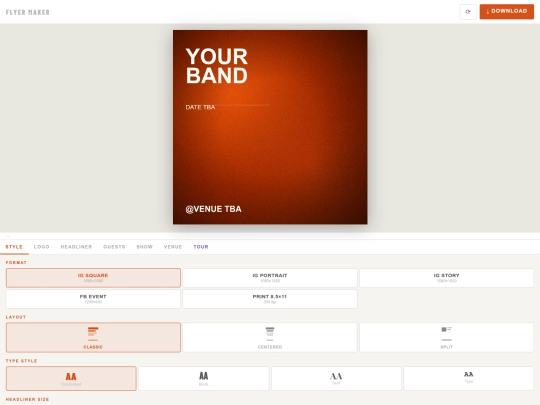Click DATE TBA text on flyer
This screenshot has height=405, width=540.
[x=200, y=107]
